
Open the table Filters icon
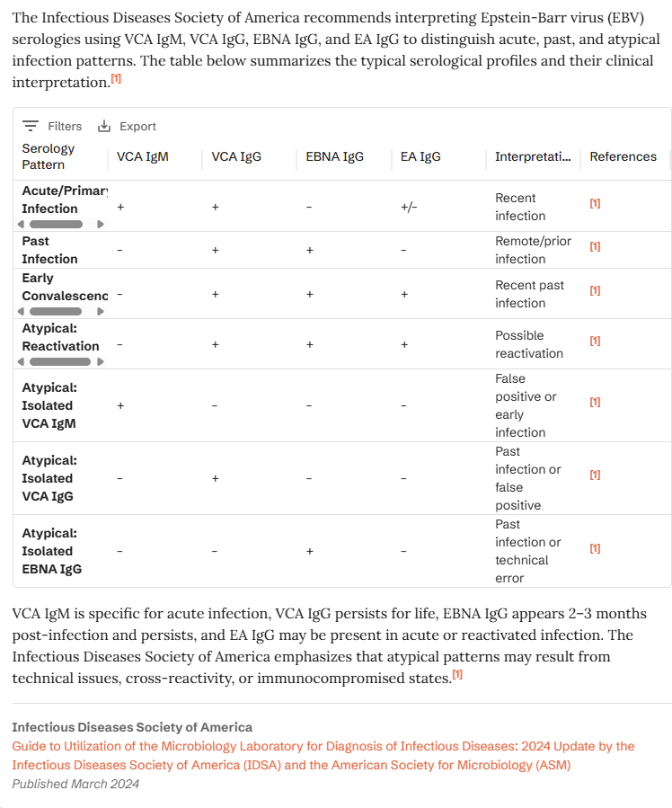coord(31,127)
